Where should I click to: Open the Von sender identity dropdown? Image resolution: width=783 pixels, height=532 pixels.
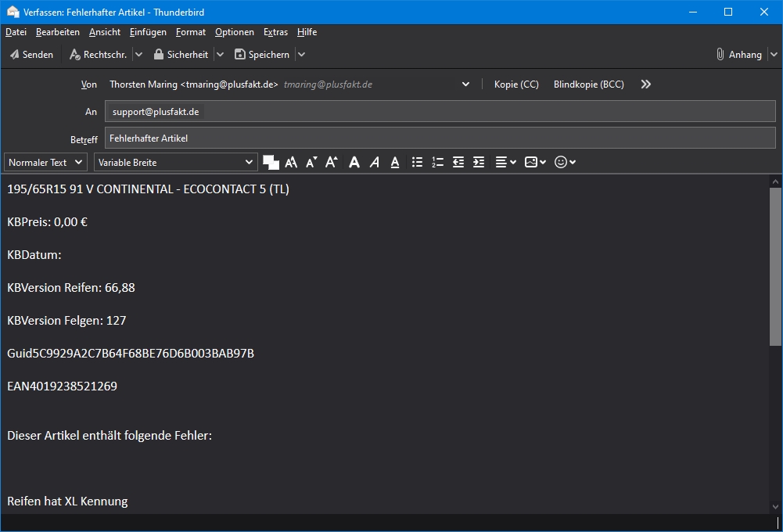465,84
